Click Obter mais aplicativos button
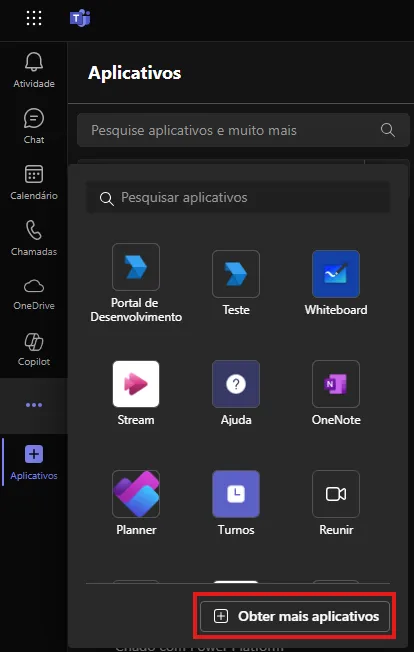 tap(295, 616)
